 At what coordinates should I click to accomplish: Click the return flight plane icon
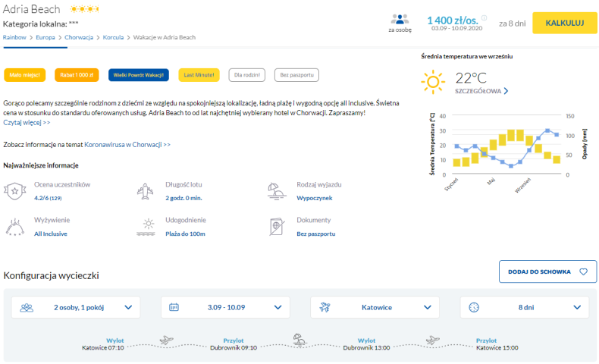pyautogui.click(x=432, y=340)
